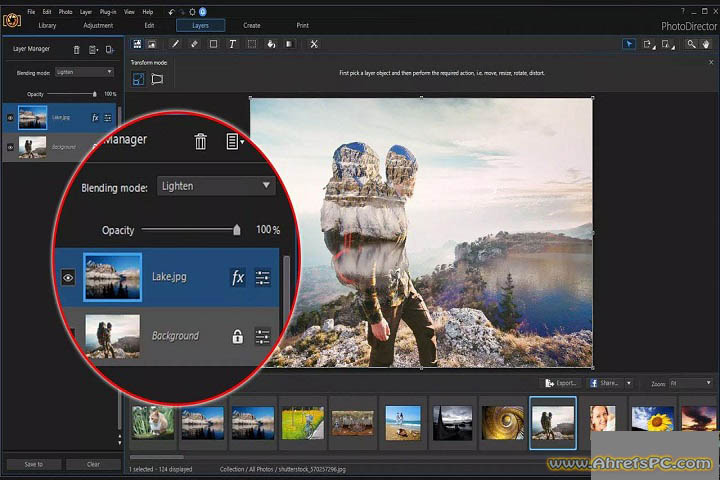Viewport: 720px width, 480px height.
Task: Switch to the Layers tab
Action: [201, 26]
